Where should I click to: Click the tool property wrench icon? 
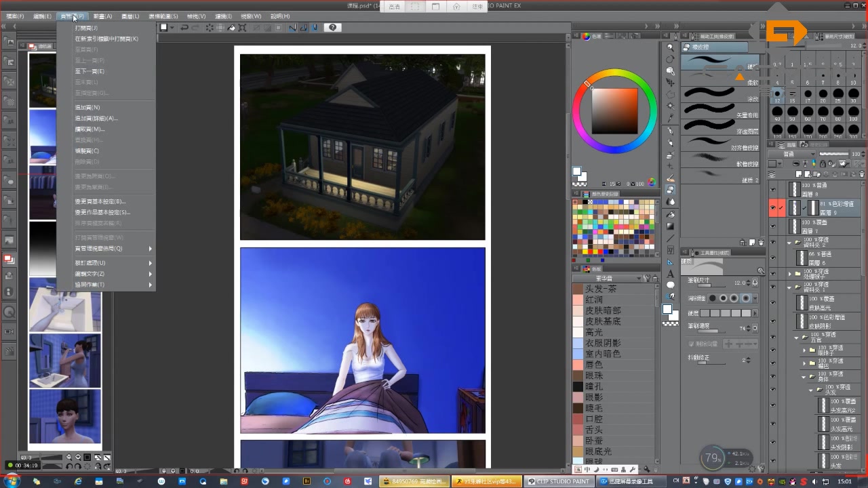tap(762, 271)
